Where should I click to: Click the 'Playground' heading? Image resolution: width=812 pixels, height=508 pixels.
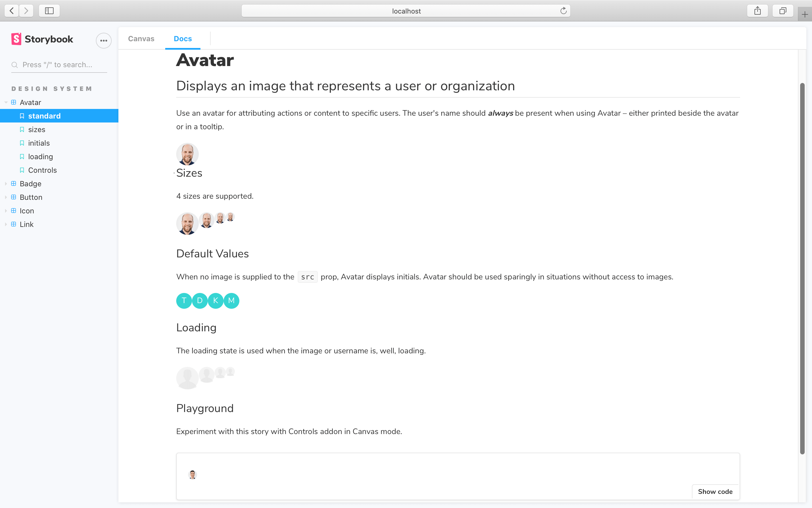tap(205, 408)
